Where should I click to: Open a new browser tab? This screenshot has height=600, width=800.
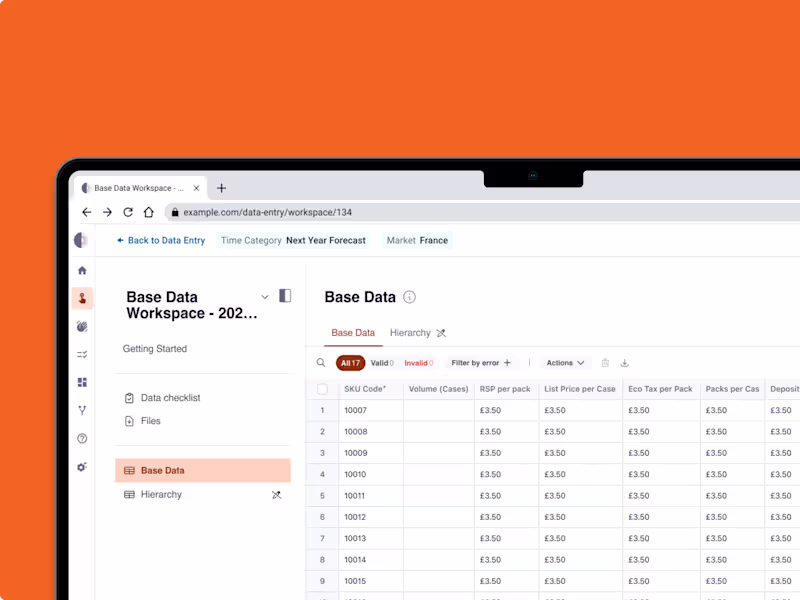tap(221, 188)
